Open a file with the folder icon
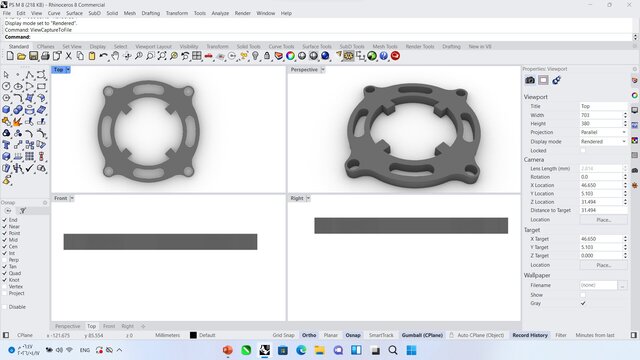Image resolution: width=640 pixels, height=360 pixels. coord(21,56)
